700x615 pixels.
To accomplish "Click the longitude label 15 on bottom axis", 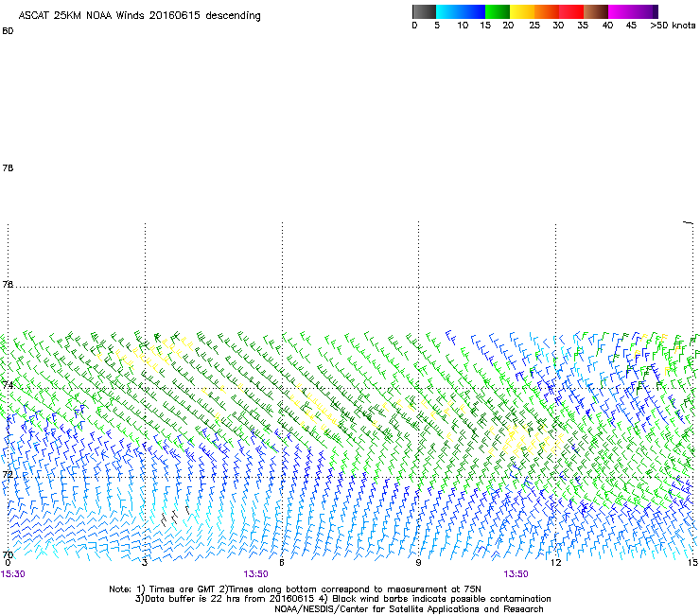I will (x=692, y=562).
